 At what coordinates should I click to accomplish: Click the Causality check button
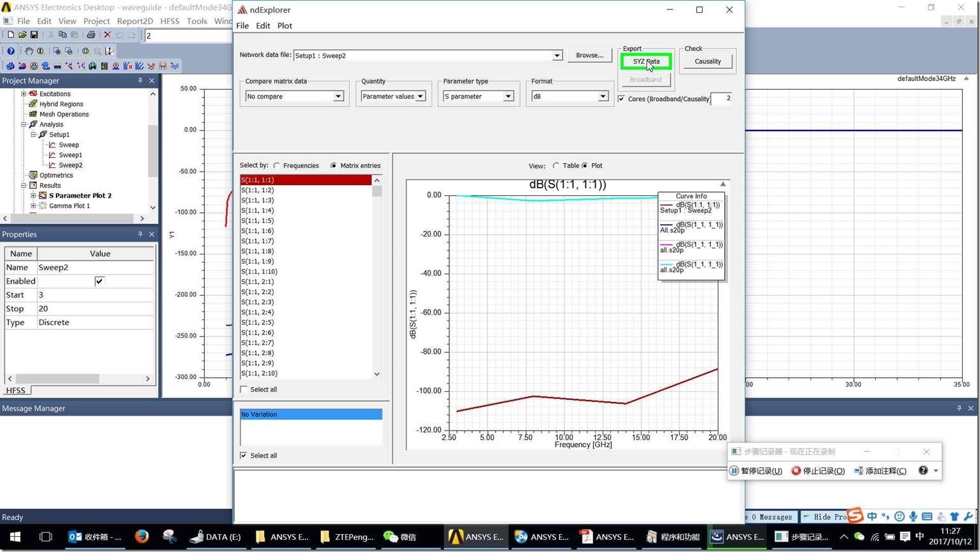point(708,62)
